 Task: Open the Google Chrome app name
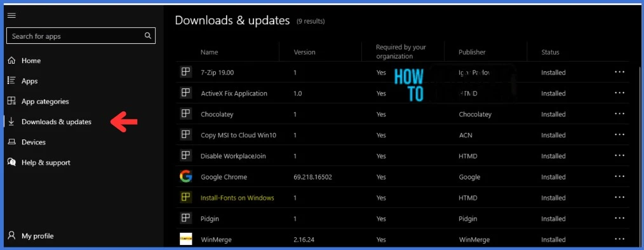click(224, 177)
